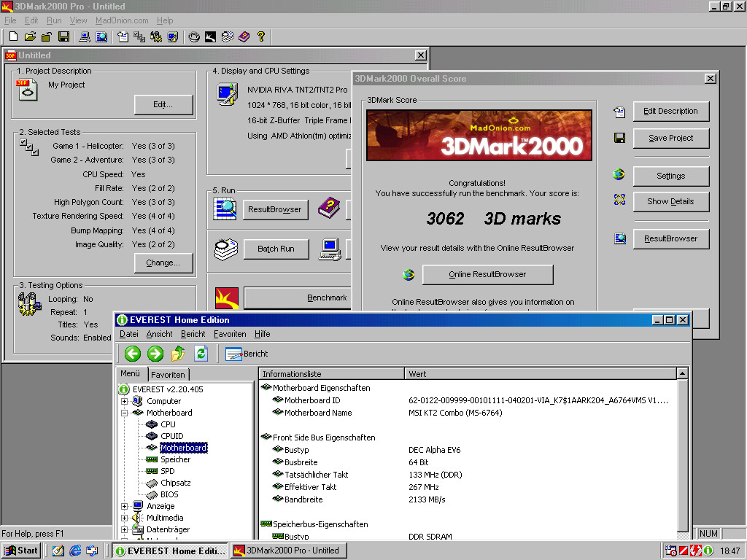Open the File menu in 3DMark2000
Screen dimensions: 747x560
pos(10,20)
